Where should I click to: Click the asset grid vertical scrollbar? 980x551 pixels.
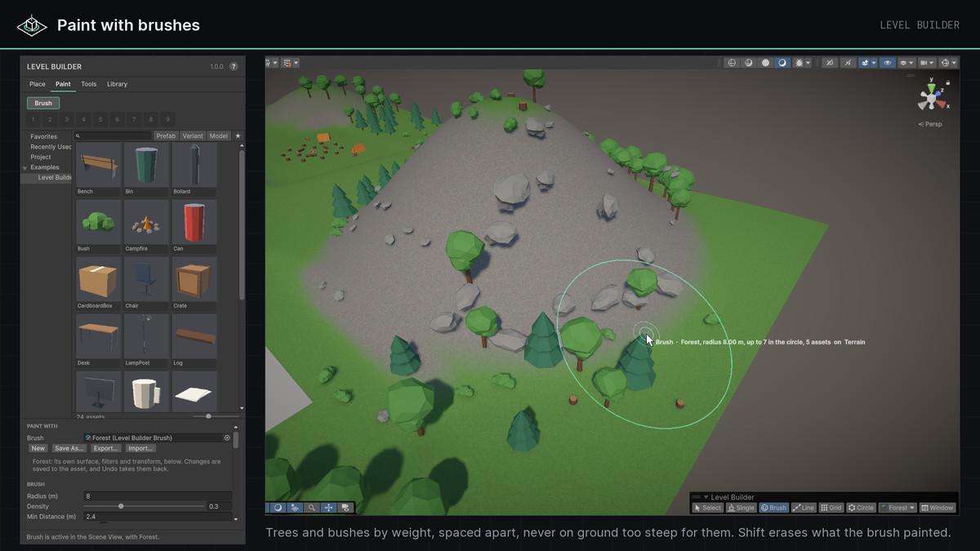tap(242, 224)
